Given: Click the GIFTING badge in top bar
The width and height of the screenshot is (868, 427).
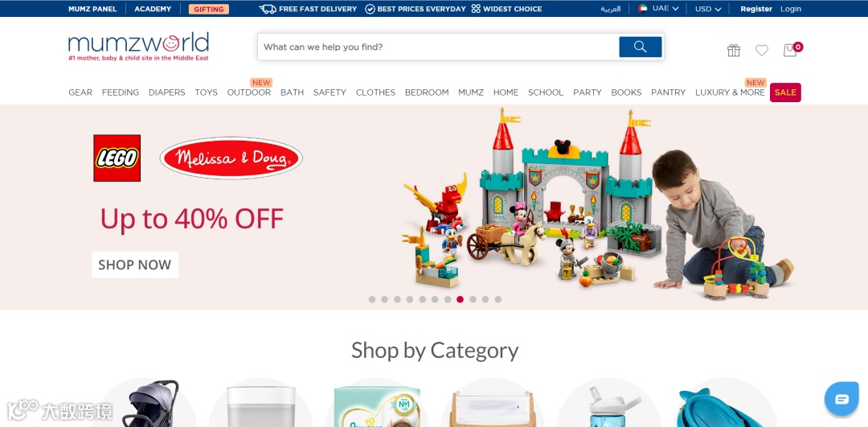Looking at the screenshot, I should click(209, 9).
